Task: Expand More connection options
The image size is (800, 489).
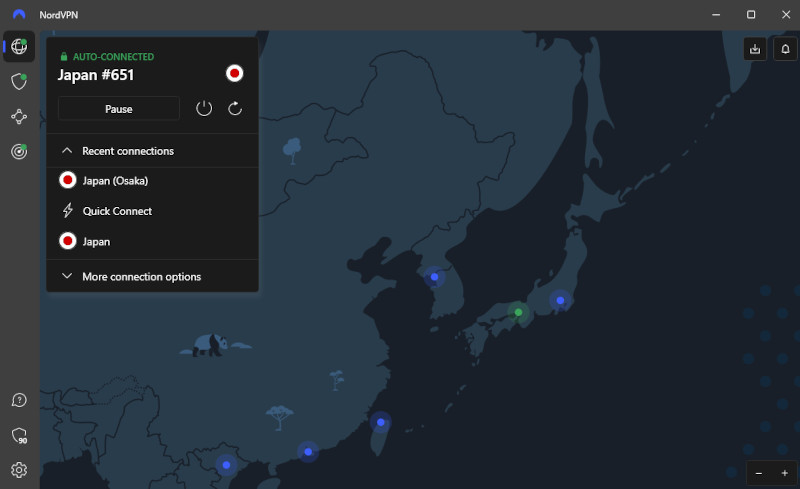Action: (x=153, y=276)
